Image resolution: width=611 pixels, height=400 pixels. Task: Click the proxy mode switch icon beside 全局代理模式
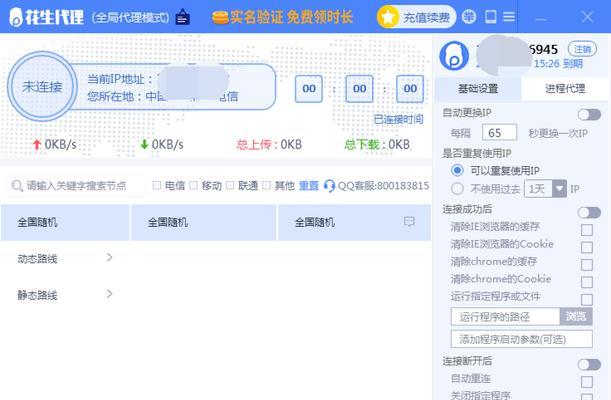pyautogui.click(x=183, y=17)
